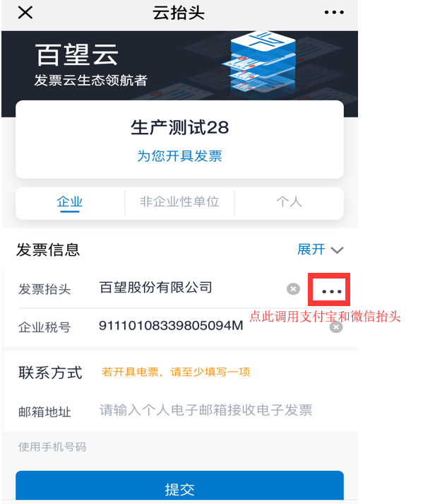
Task: Expand invoice info using chevron arrow
Action: [x=337, y=250]
